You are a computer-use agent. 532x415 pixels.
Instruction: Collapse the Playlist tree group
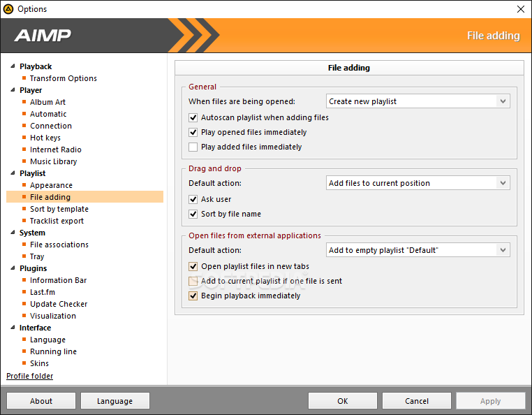point(13,173)
